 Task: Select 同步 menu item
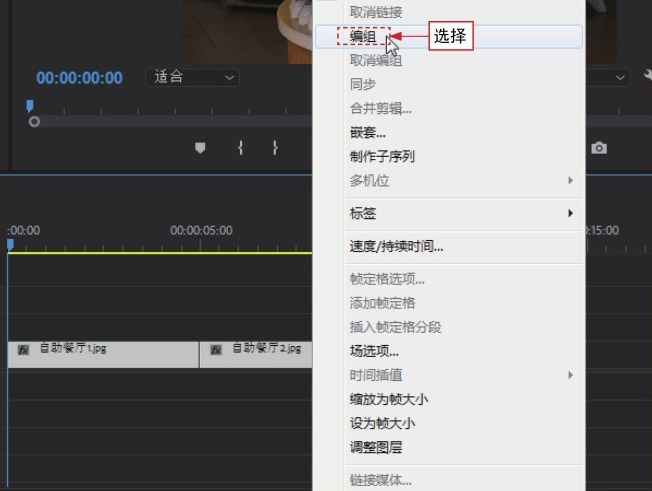tap(449, 84)
